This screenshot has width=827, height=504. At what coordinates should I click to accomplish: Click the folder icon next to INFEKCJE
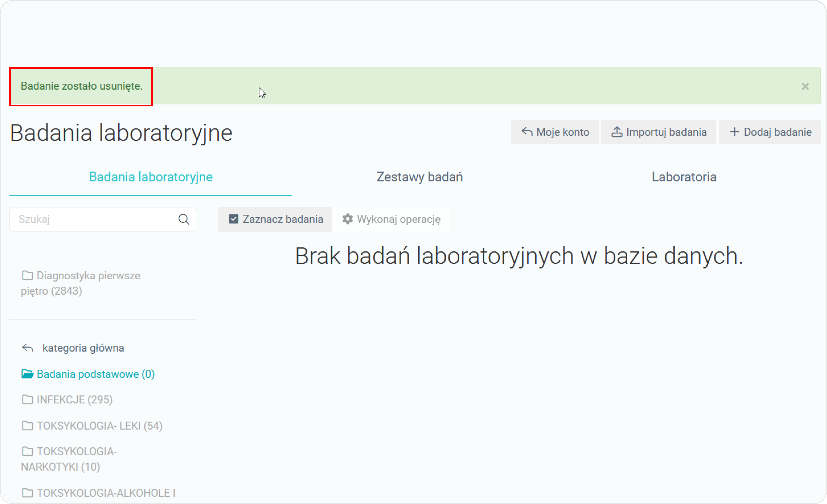click(27, 399)
